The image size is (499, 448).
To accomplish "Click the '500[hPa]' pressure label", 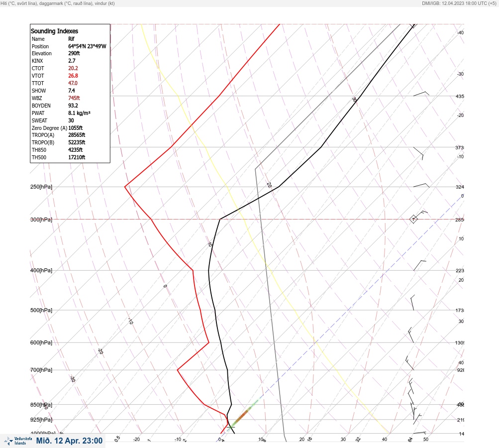I will point(41,310).
